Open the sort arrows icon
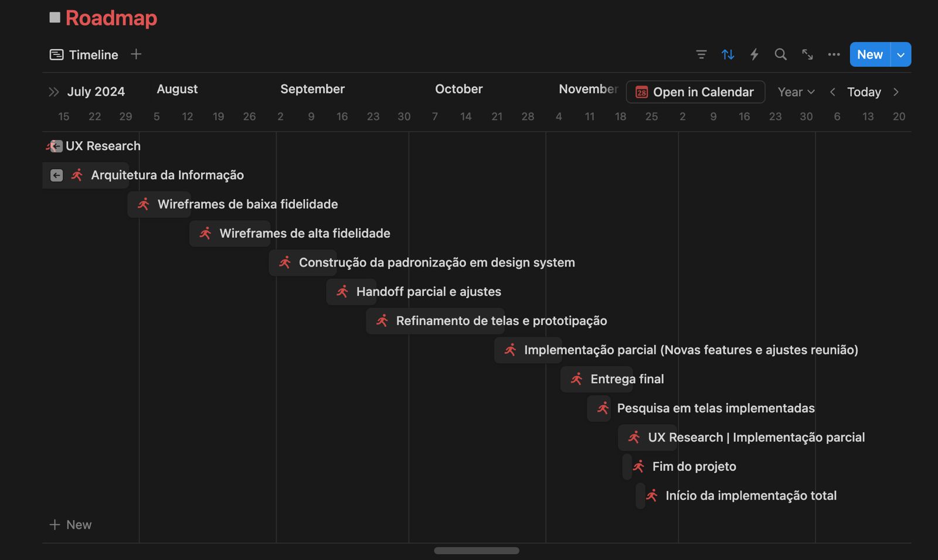The image size is (938, 560). (728, 54)
